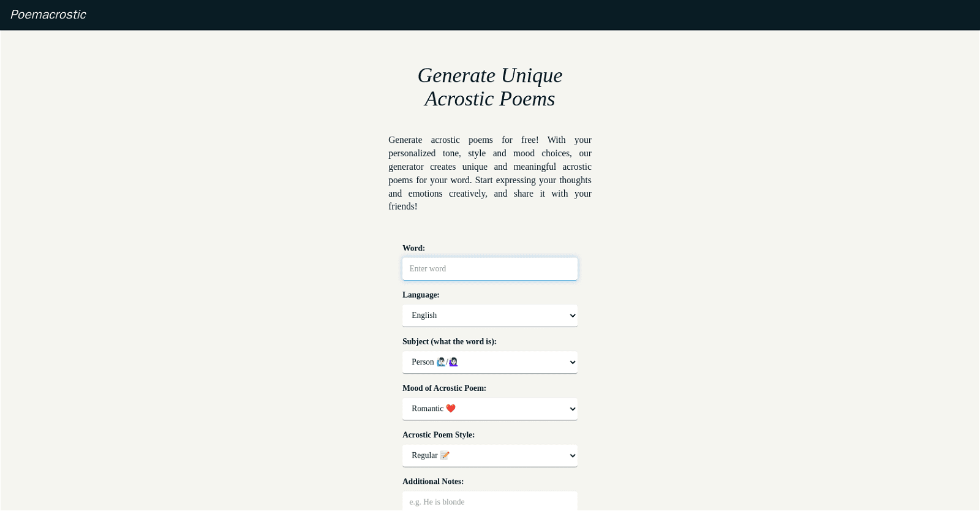Click the e.g. He is blonde placeholder box

(x=489, y=501)
